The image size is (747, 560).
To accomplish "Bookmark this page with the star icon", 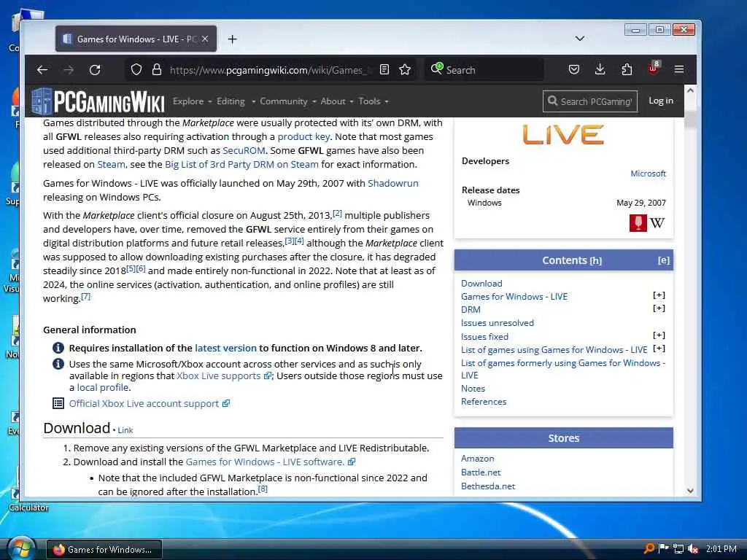I will point(405,69).
